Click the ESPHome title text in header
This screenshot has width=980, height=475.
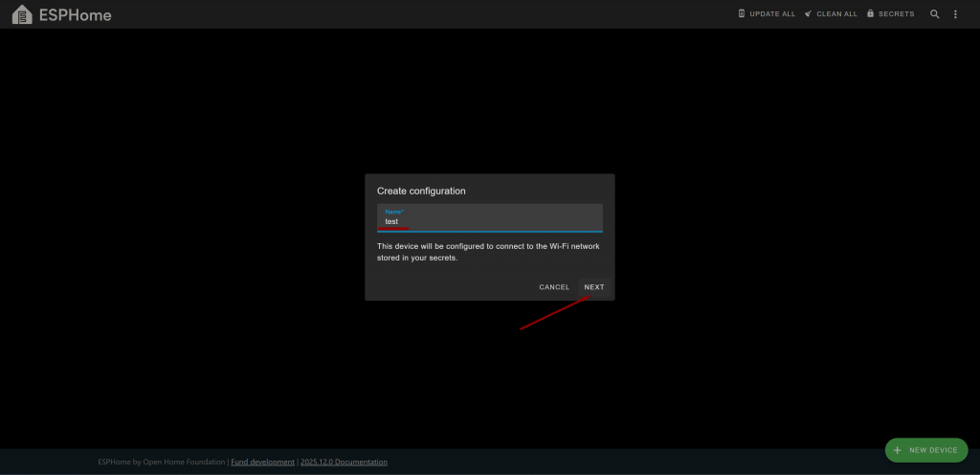pos(76,14)
